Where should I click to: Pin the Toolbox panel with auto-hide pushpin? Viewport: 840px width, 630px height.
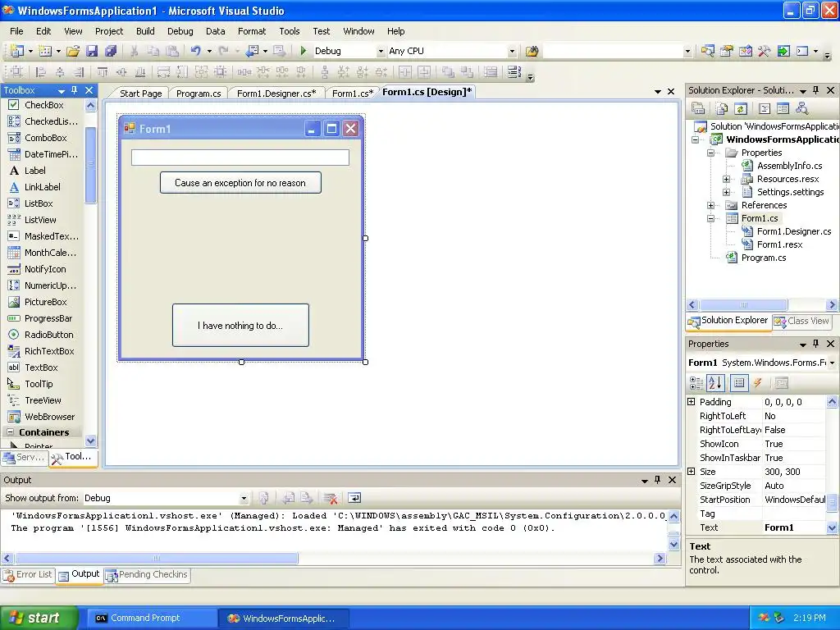(x=75, y=90)
